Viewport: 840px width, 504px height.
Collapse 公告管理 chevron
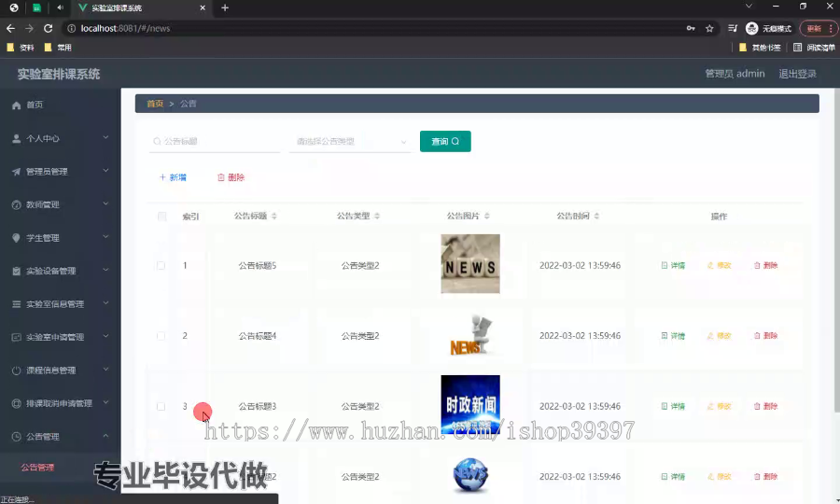(x=105, y=436)
